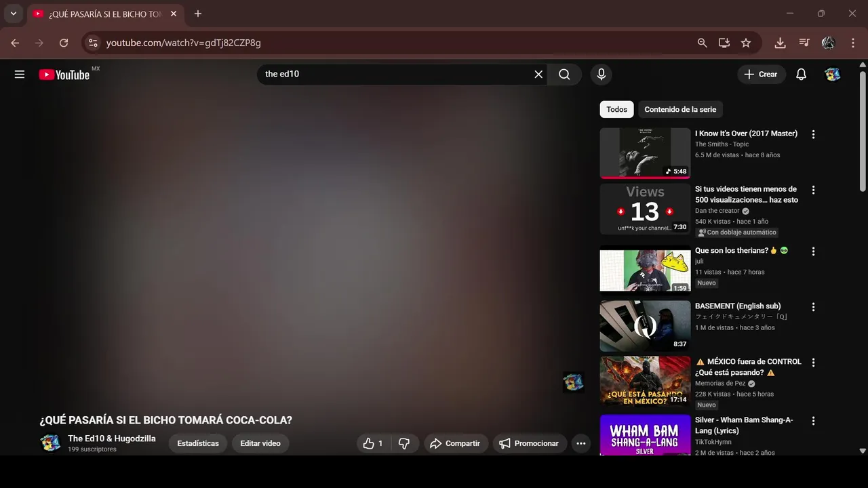
Task: View site information icon
Action: pyautogui.click(x=94, y=43)
